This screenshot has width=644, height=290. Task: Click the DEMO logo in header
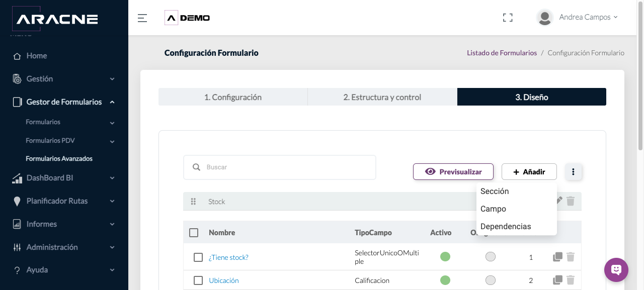[187, 18]
